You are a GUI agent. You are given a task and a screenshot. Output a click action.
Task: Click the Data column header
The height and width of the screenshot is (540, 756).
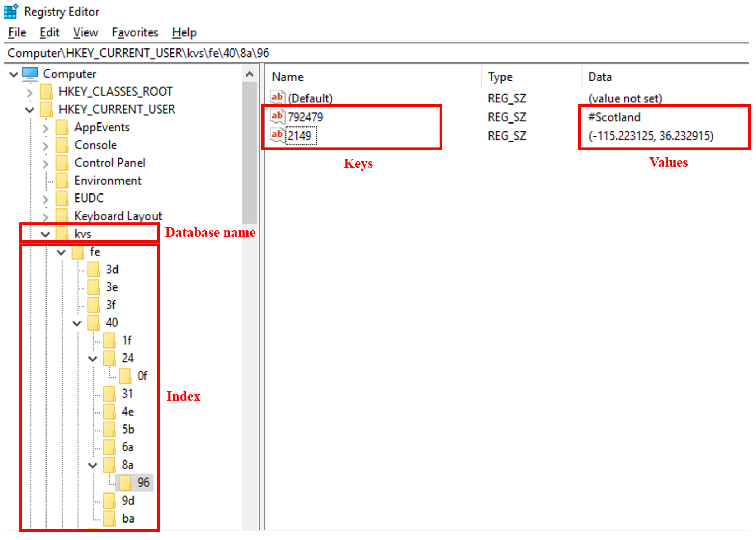pyautogui.click(x=600, y=77)
